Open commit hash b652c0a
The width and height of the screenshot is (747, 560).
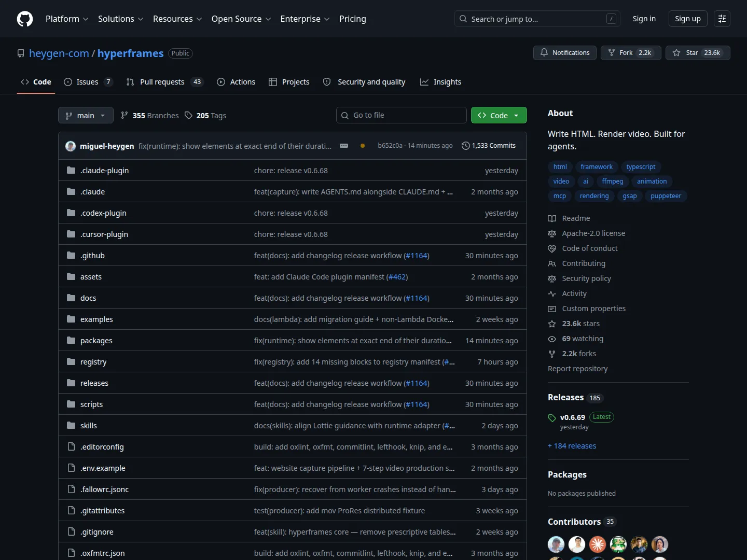(x=390, y=146)
